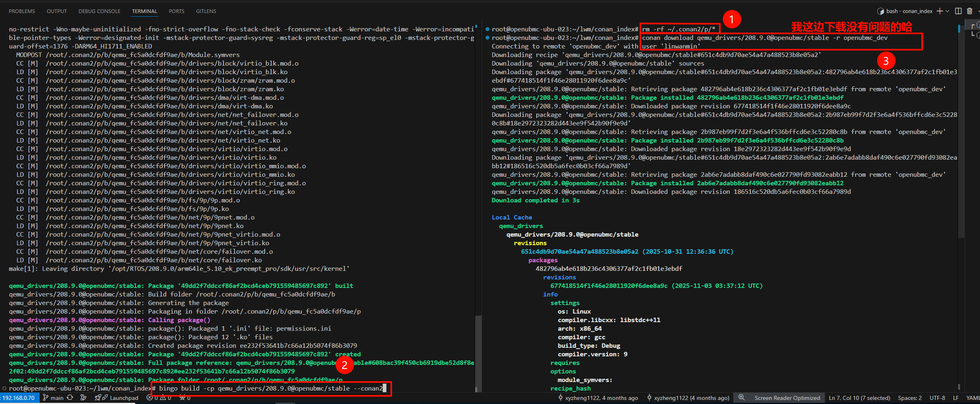The height and width of the screenshot is (404, 980).
Task: Switch to the PROBLEMS tab
Action: (x=22, y=11)
